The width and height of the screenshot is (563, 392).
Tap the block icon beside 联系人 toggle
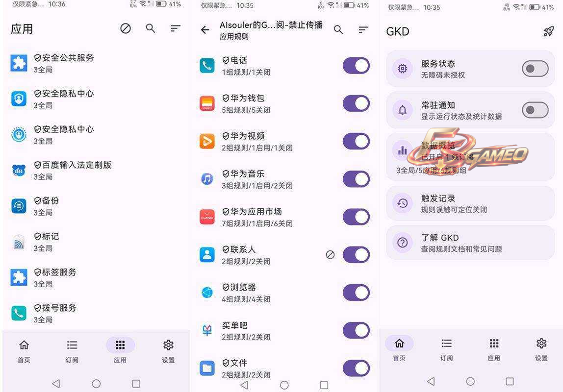(330, 255)
